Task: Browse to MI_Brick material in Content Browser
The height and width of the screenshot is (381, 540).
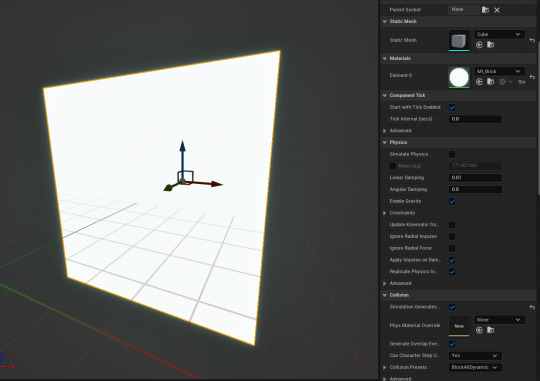Action: (491, 82)
